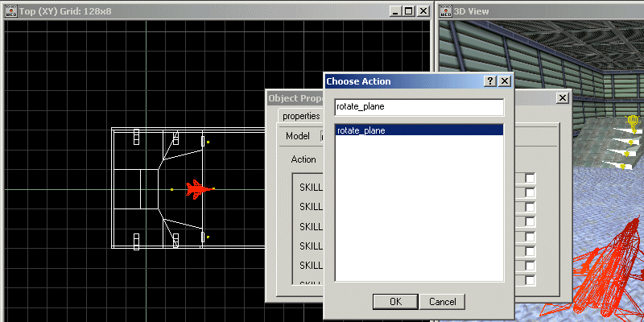Click the yellow light entity in 3D View
The height and width of the screenshot is (322, 644).
pos(632,122)
